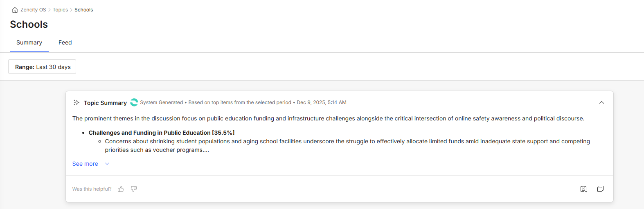Click the Topic Summary card title
The height and width of the screenshot is (209, 644).
[x=105, y=103]
